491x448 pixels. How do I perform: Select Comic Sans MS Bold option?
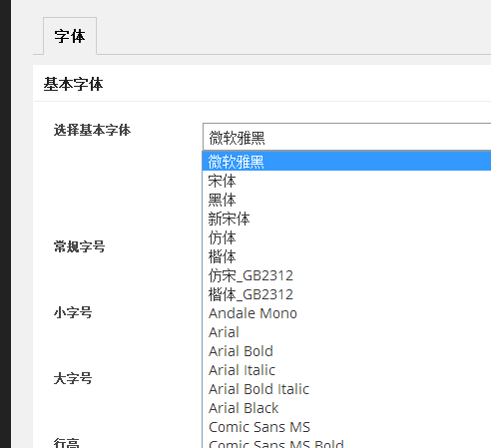tap(346, 443)
